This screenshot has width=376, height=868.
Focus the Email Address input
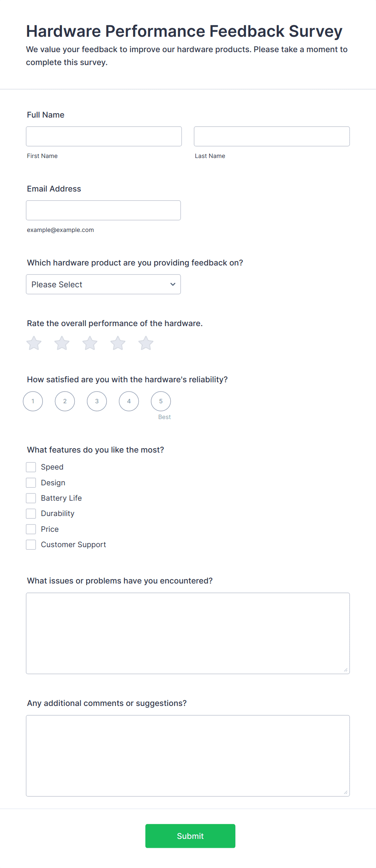click(x=104, y=211)
